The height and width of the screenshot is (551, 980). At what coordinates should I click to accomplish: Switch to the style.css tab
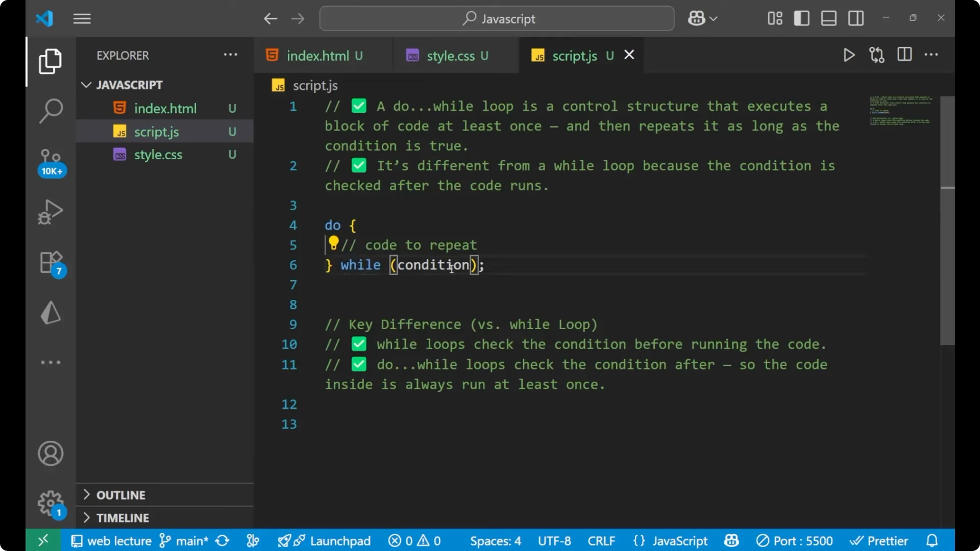451,56
